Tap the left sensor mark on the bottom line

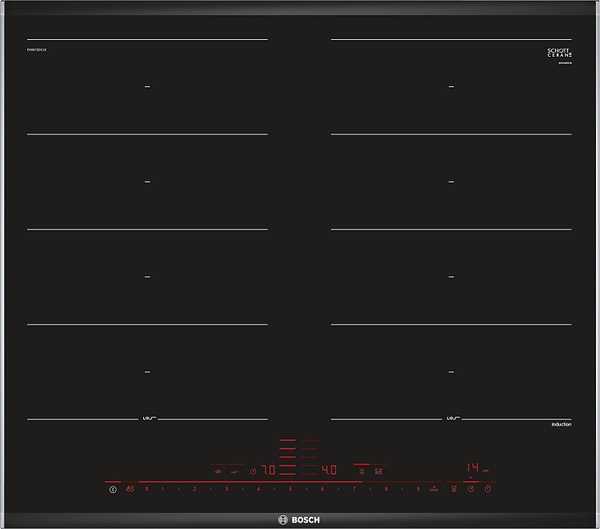pyautogui.click(x=148, y=418)
